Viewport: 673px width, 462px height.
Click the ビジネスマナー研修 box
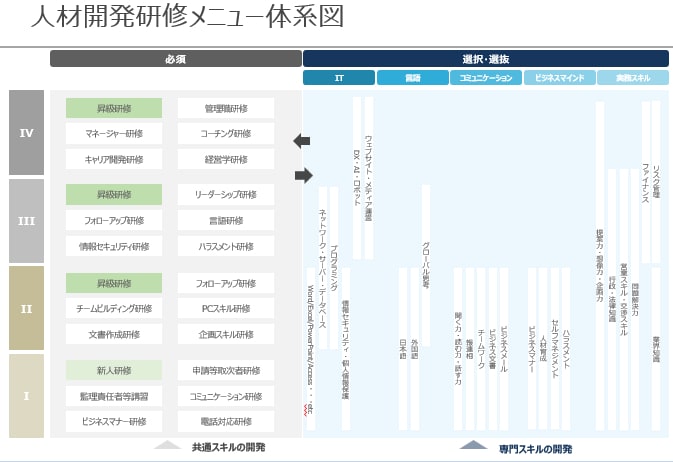click(x=114, y=421)
